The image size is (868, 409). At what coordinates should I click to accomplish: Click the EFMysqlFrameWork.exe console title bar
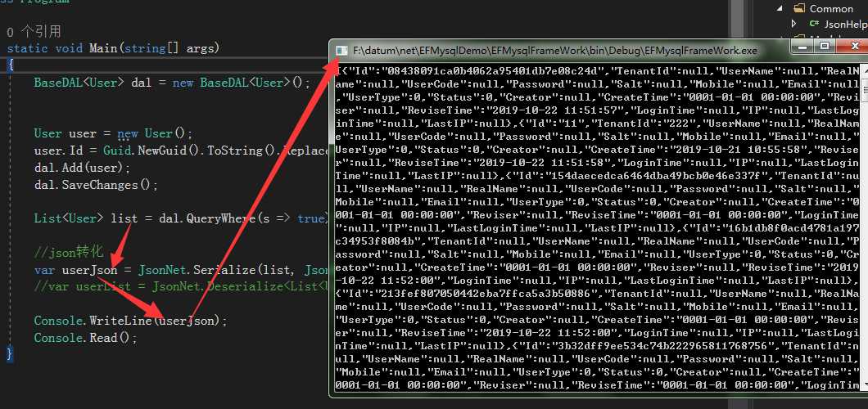click(x=554, y=50)
